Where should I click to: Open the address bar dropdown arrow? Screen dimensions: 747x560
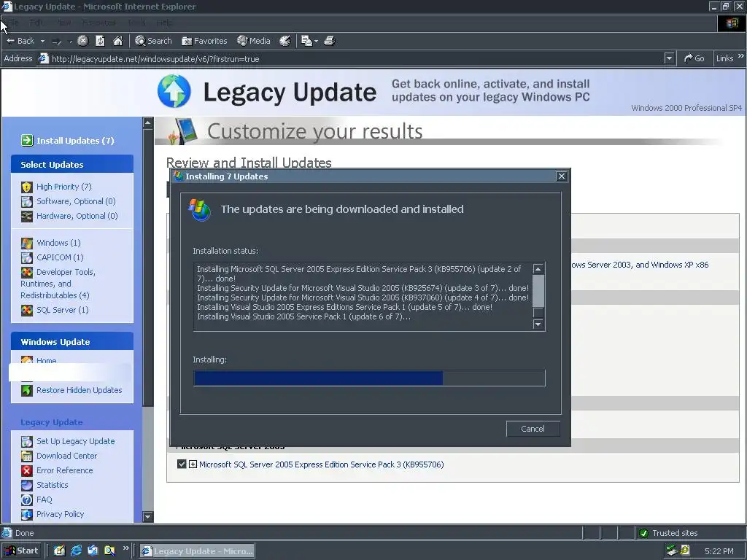coord(670,58)
